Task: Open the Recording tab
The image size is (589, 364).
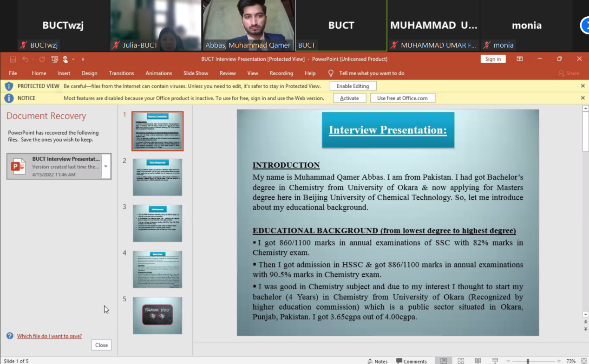Action: coord(281,73)
